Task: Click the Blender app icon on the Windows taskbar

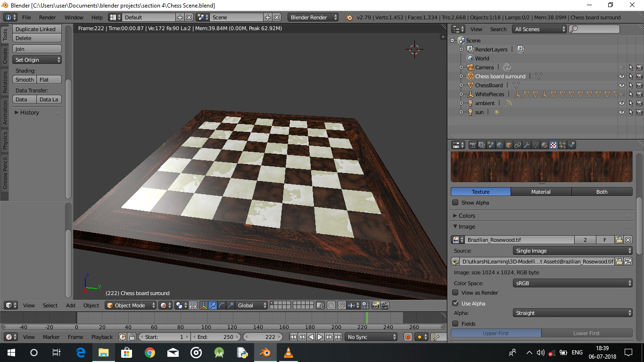Action: [265, 352]
